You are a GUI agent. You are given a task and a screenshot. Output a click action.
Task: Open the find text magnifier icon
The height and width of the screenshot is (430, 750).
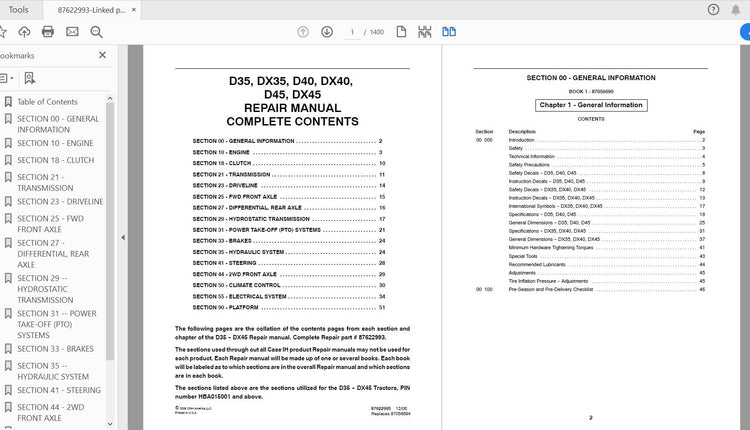(x=96, y=32)
